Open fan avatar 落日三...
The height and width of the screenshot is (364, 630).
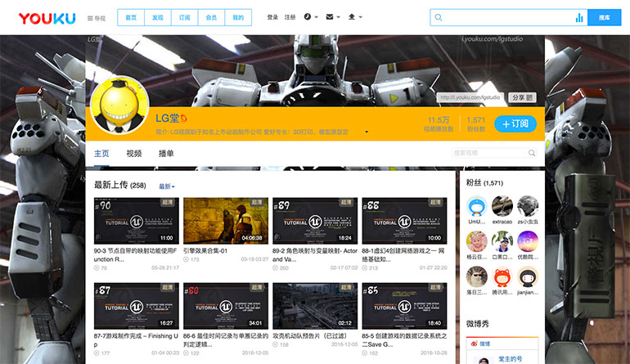tap(476, 276)
